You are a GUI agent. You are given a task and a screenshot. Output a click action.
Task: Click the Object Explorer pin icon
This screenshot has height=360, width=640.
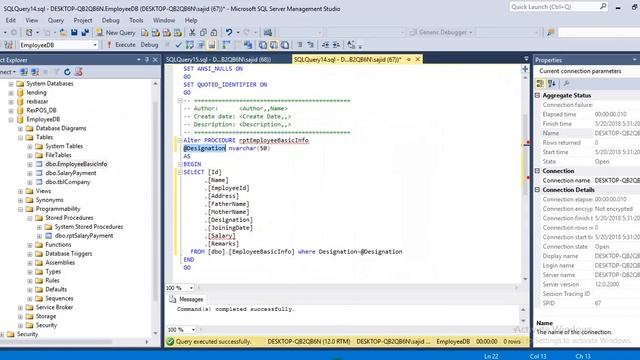point(147,60)
